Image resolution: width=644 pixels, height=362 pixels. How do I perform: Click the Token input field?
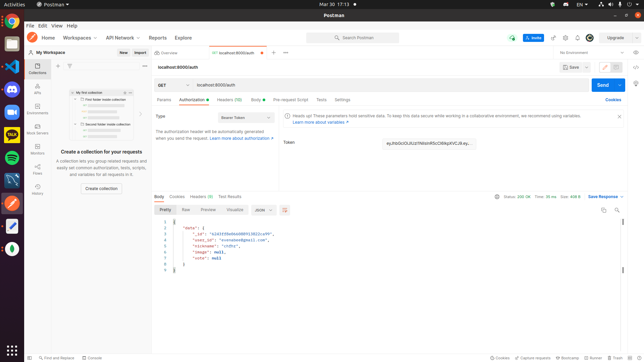click(429, 144)
